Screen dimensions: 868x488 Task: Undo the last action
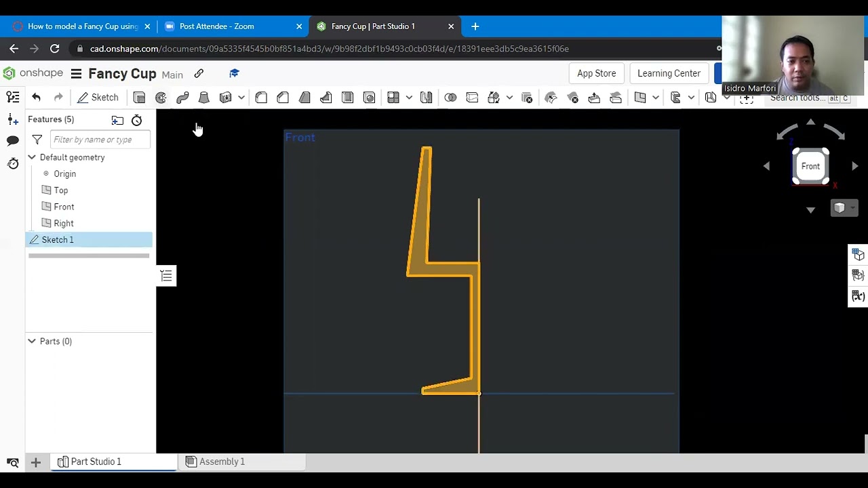coord(37,98)
